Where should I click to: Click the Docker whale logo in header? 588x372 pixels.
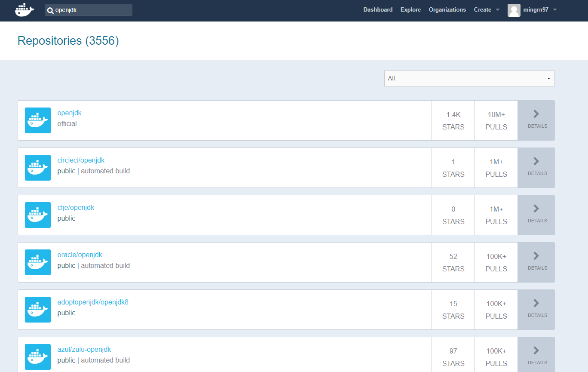[x=24, y=9]
